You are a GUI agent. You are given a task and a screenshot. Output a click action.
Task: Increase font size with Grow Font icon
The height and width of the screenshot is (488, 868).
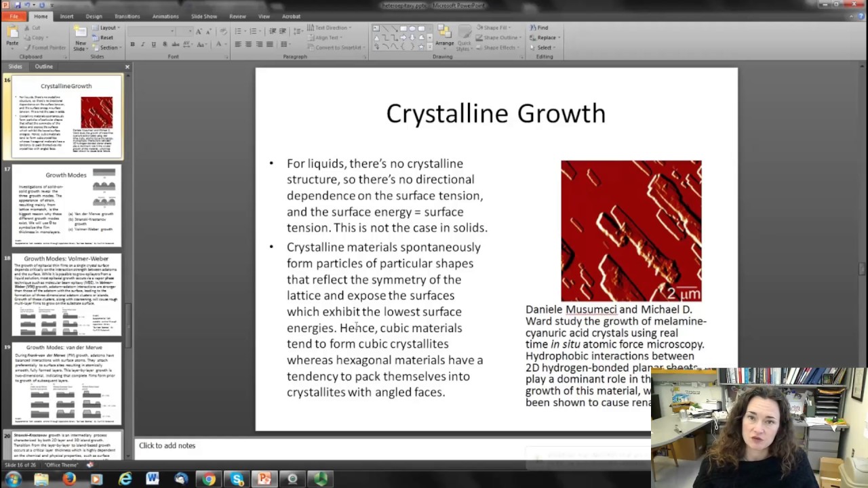(x=199, y=31)
